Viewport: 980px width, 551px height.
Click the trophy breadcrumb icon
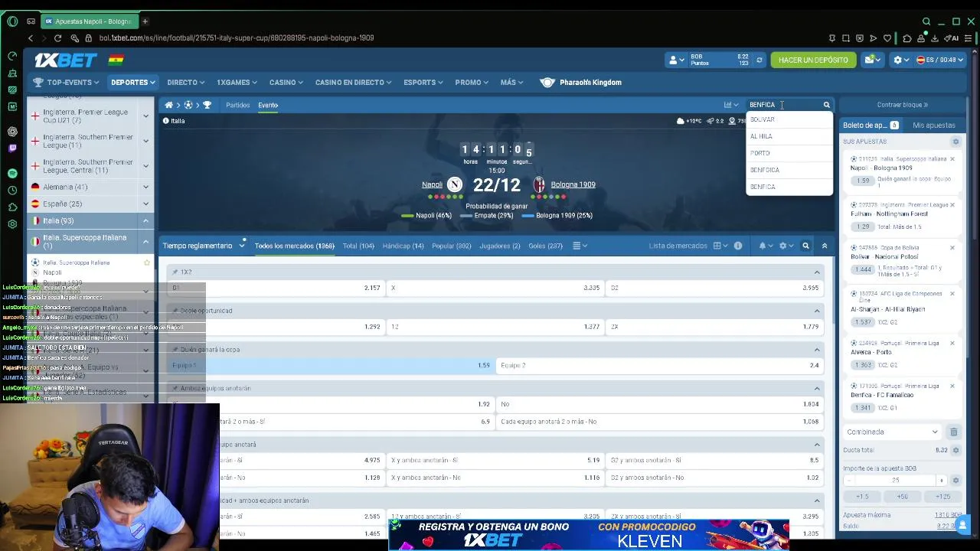[x=207, y=105]
